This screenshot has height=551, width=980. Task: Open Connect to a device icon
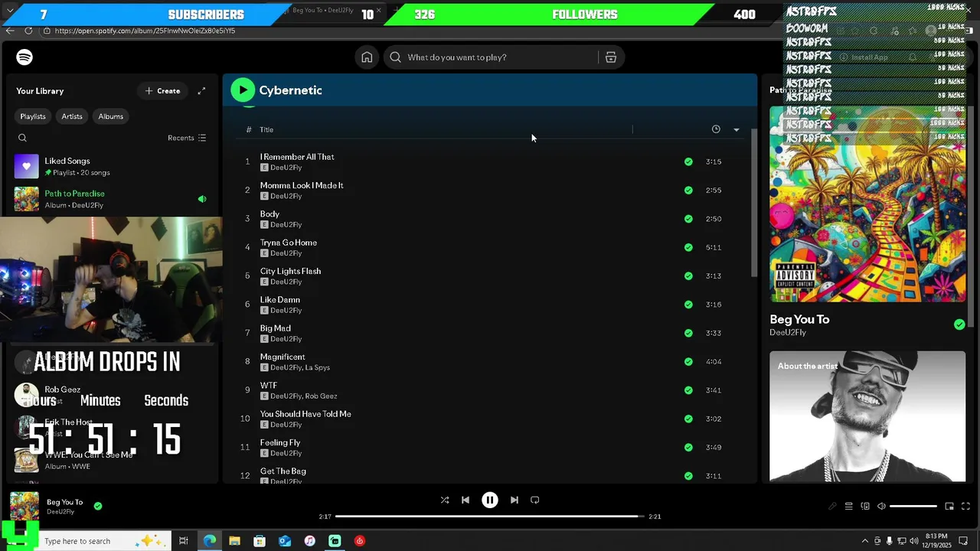[865, 507]
